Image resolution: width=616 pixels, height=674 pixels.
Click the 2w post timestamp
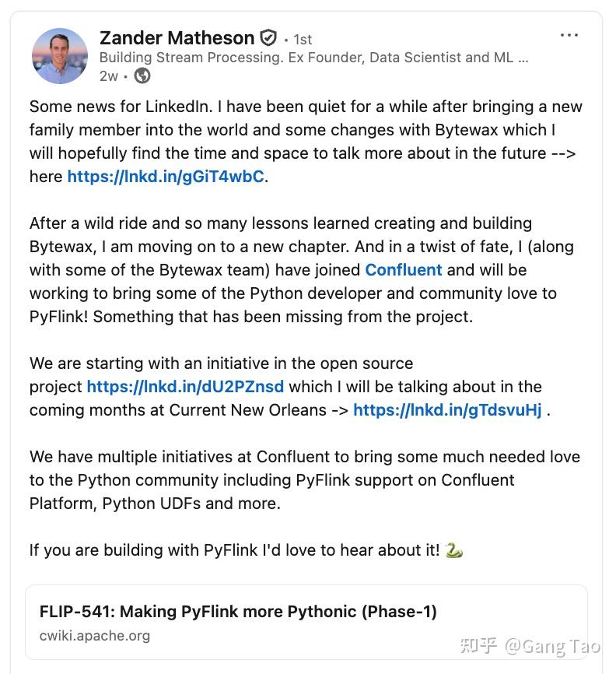click(x=109, y=75)
